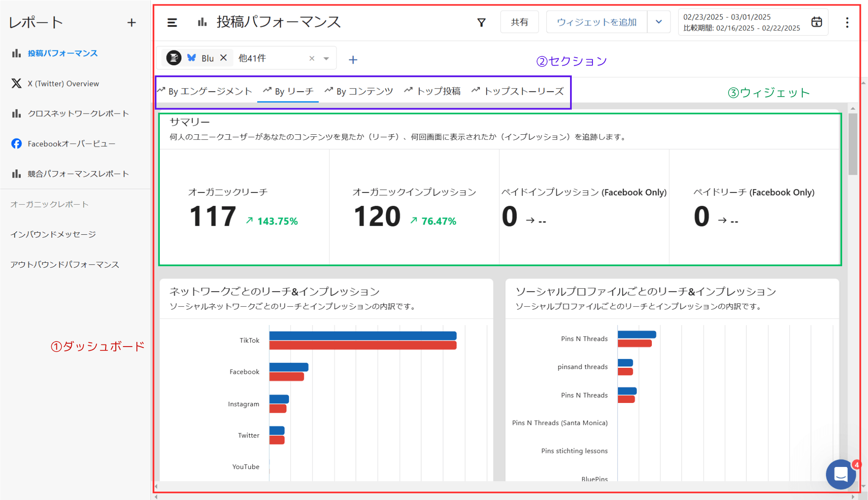The height and width of the screenshot is (500, 868).
Task: Open the chat support bubble icon
Action: [x=840, y=474]
